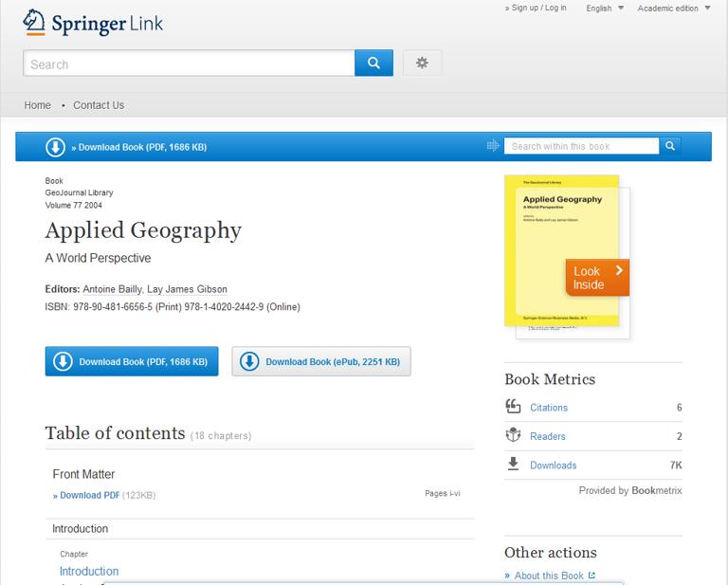Click the Look Inside book cover button
The image size is (728, 585).
(597, 277)
